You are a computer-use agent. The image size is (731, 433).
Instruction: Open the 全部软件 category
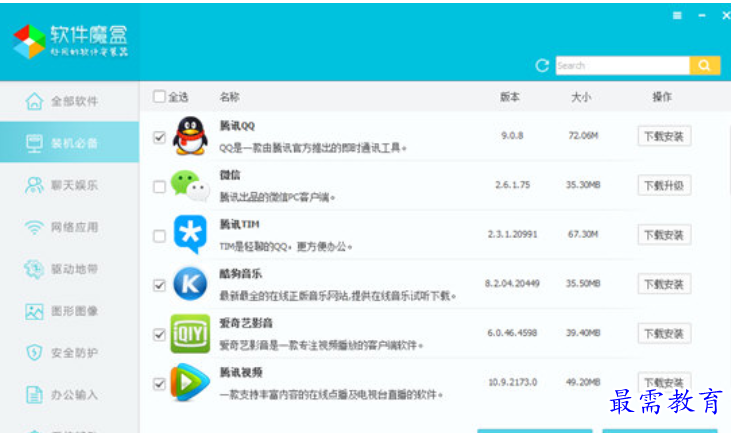coord(69,101)
